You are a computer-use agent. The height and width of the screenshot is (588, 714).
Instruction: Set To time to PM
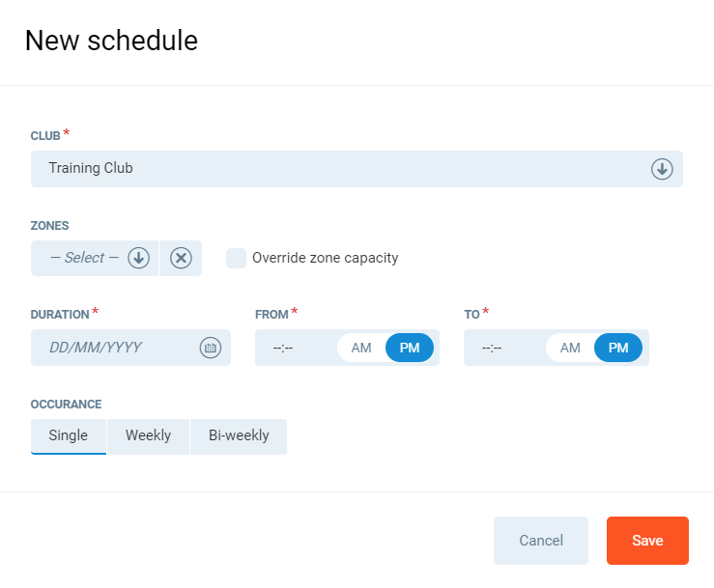(x=618, y=348)
